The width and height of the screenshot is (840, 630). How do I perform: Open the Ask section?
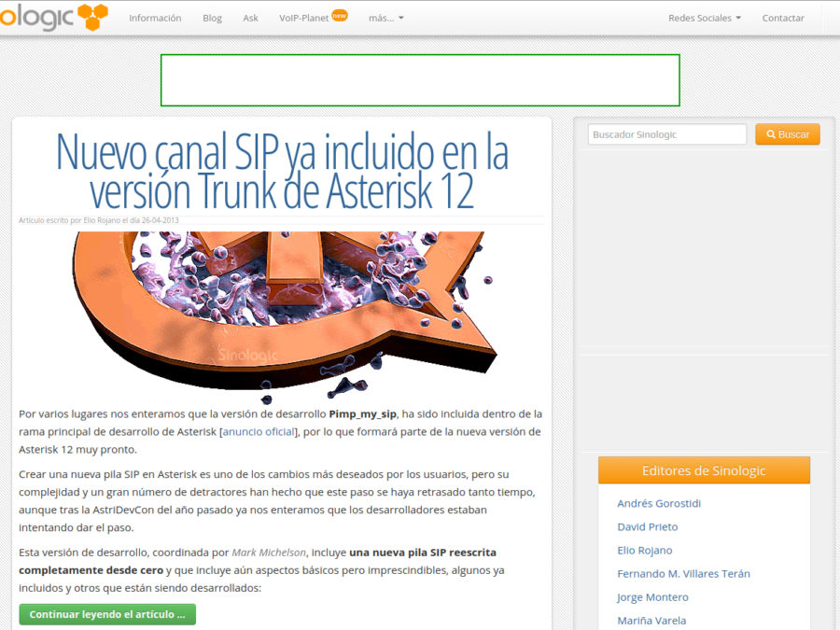250,18
